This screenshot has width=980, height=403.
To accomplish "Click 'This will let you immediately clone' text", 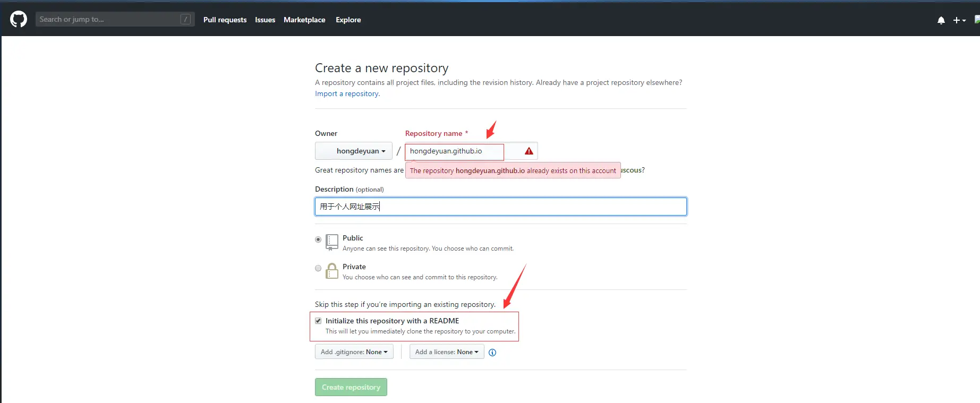I will 420,331.
